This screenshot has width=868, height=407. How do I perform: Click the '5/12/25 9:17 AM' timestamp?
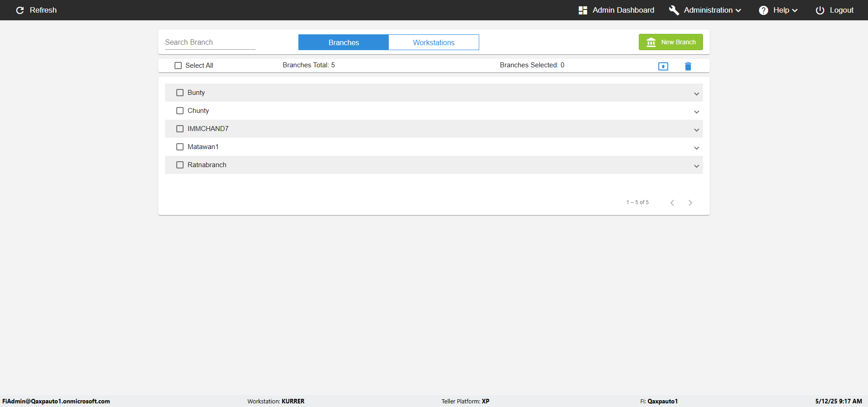[x=839, y=401]
